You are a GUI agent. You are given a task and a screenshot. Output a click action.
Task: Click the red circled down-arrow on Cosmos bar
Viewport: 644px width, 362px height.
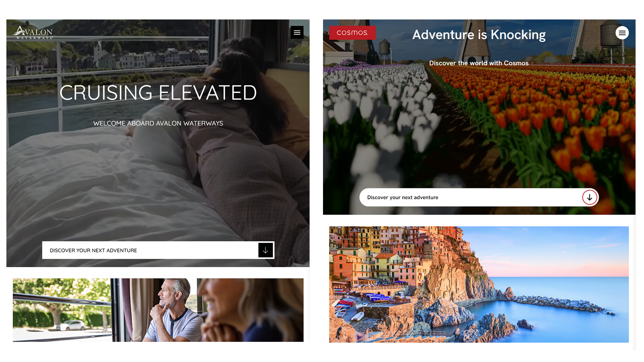pos(589,197)
